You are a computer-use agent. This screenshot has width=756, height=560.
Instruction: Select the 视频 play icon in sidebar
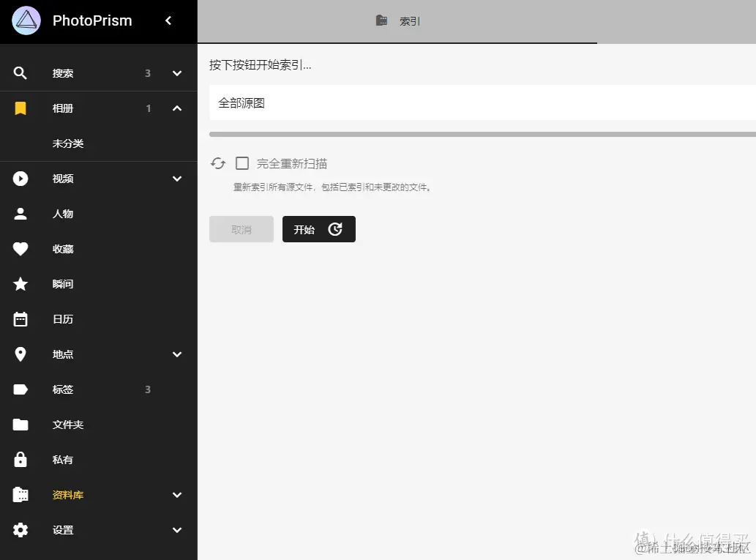point(20,178)
